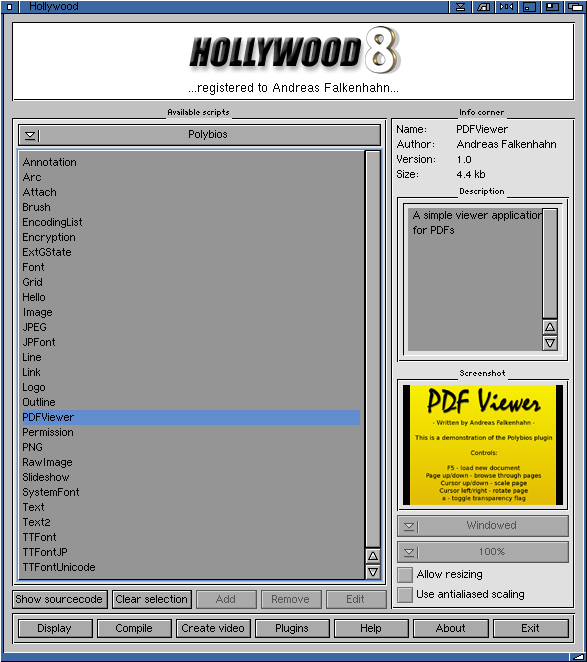Select the ExtGState script
This screenshot has height=662, width=587.
click(191, 252)
